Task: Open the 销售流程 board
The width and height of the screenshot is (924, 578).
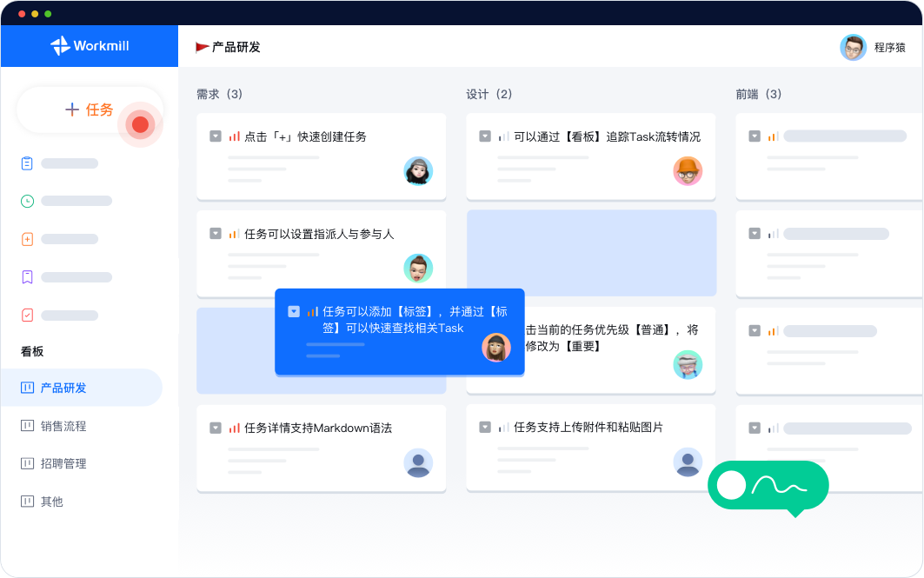Action: click(63, 426)
